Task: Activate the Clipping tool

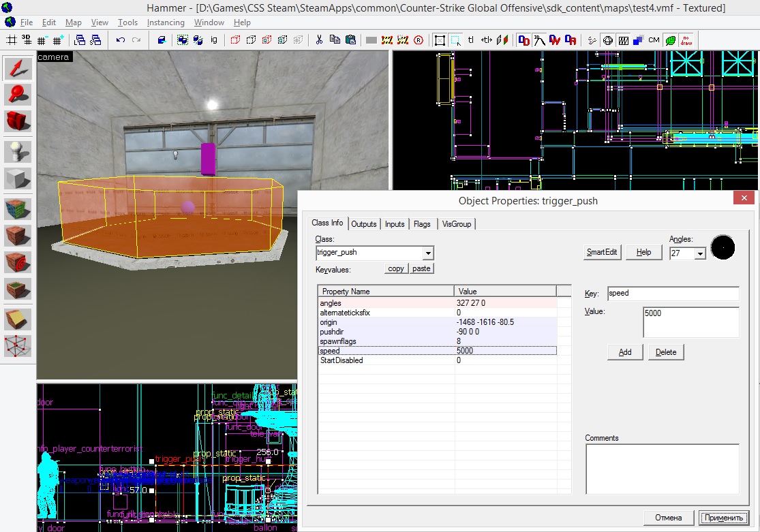Action: pyautogui.click(x=18, y=319)
